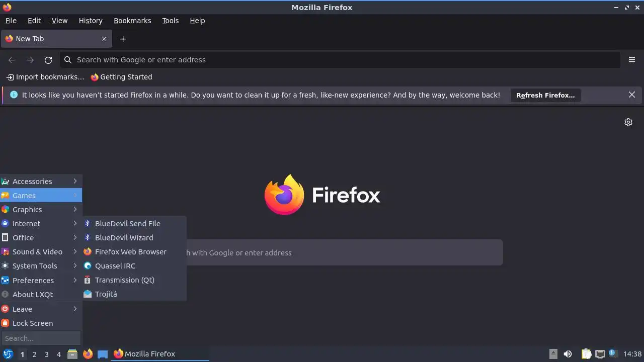Expand the Office submenu
This screenshot has width=644, height=362.
(41, 238)
